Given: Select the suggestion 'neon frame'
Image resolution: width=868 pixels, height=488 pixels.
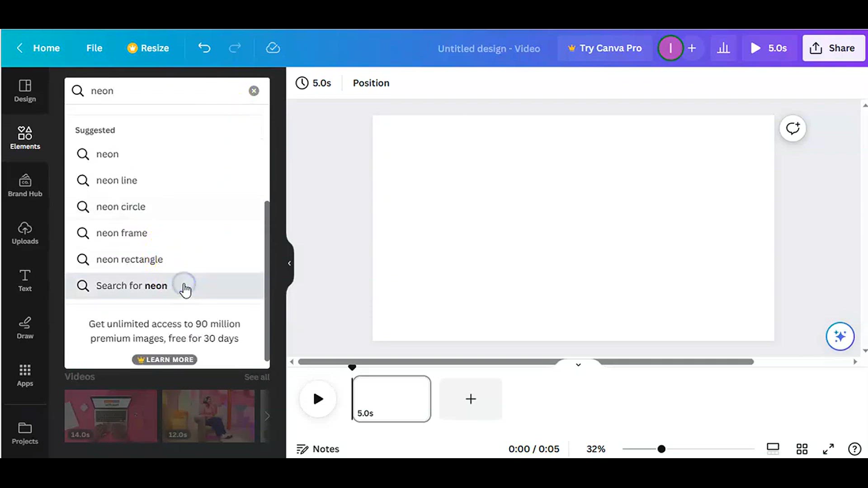Looking at the screenshot, I should 165,233.
